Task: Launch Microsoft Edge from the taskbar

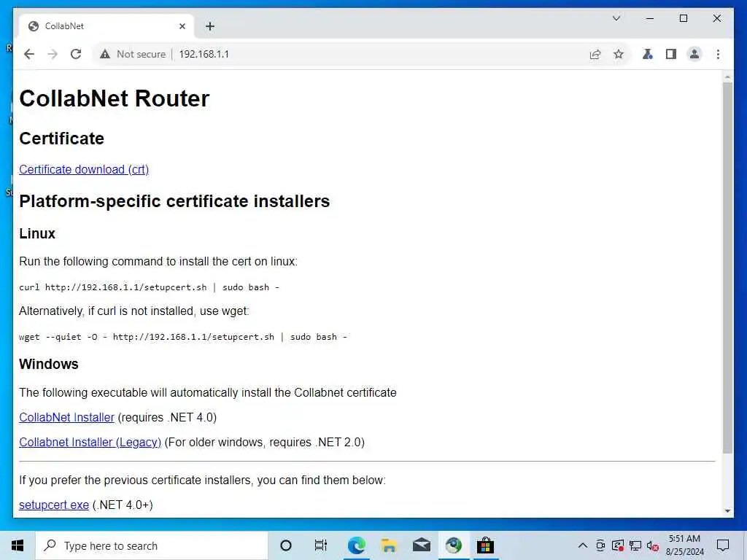Action: [356, 545]
